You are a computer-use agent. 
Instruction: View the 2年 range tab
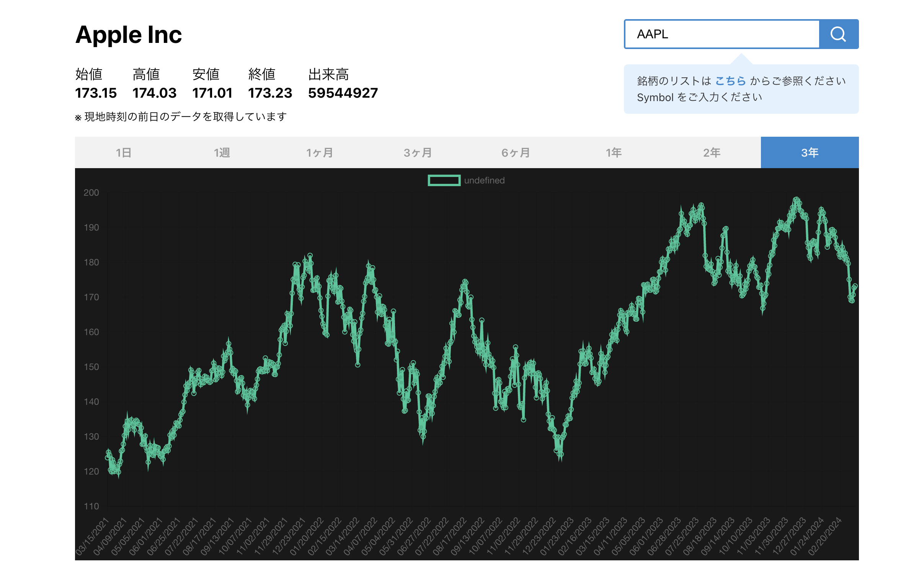click(x=712, y=152)
